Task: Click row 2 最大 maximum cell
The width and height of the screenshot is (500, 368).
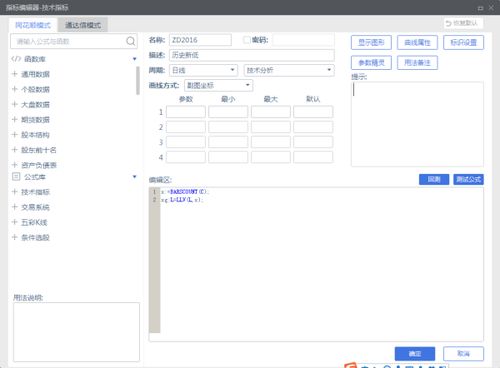Action: (x=271, y=127)
